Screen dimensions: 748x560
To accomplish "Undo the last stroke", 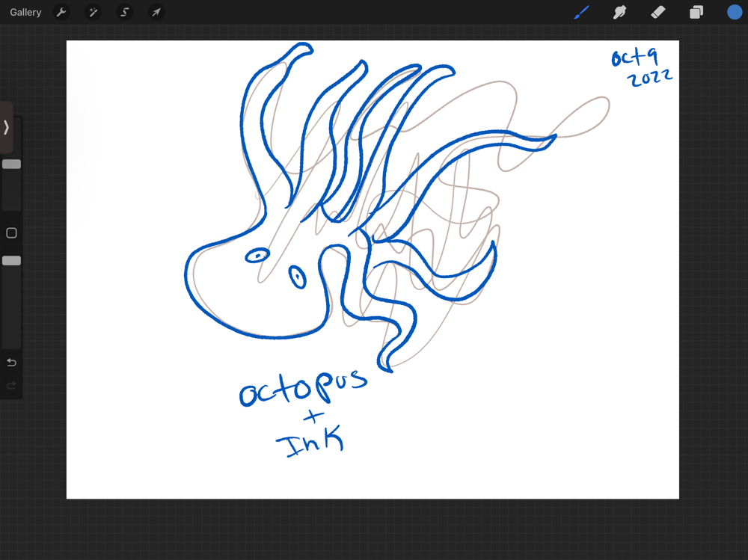I will coord(11,363).
